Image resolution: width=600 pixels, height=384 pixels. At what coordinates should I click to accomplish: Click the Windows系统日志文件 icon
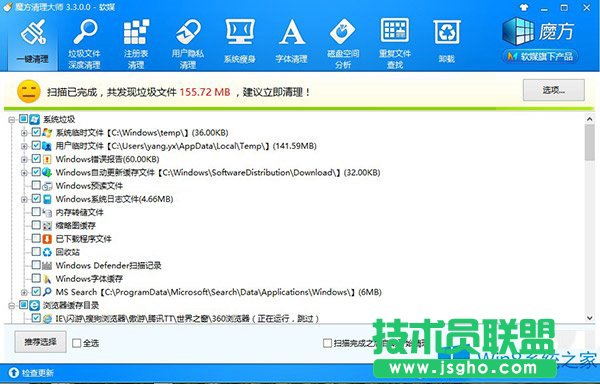pyautogui.click(x=47, y=199)
